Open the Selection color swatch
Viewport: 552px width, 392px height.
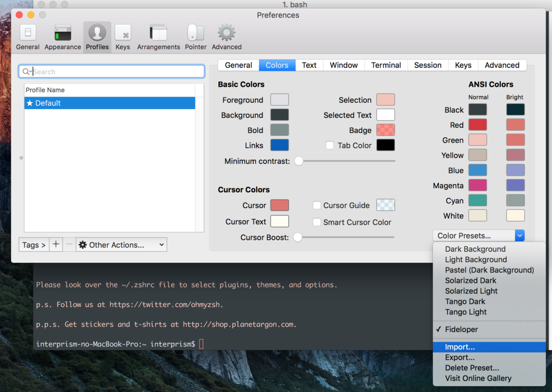(385, 100)
